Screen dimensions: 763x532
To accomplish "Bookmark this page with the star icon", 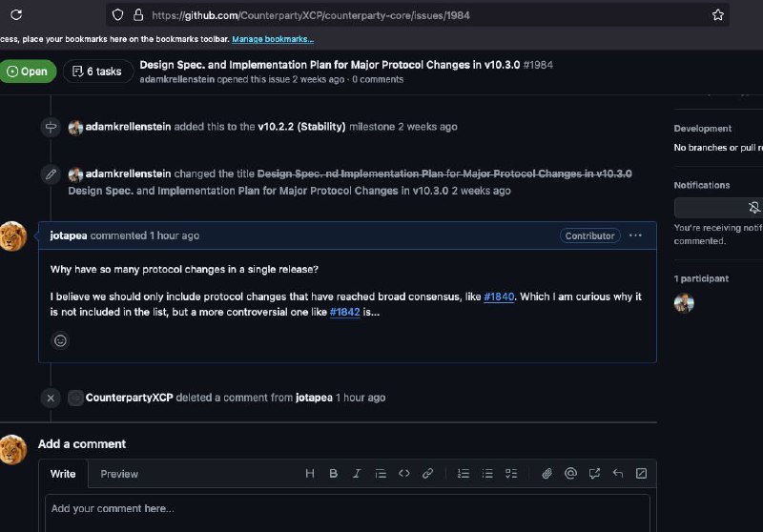I will tap(718, 15).
